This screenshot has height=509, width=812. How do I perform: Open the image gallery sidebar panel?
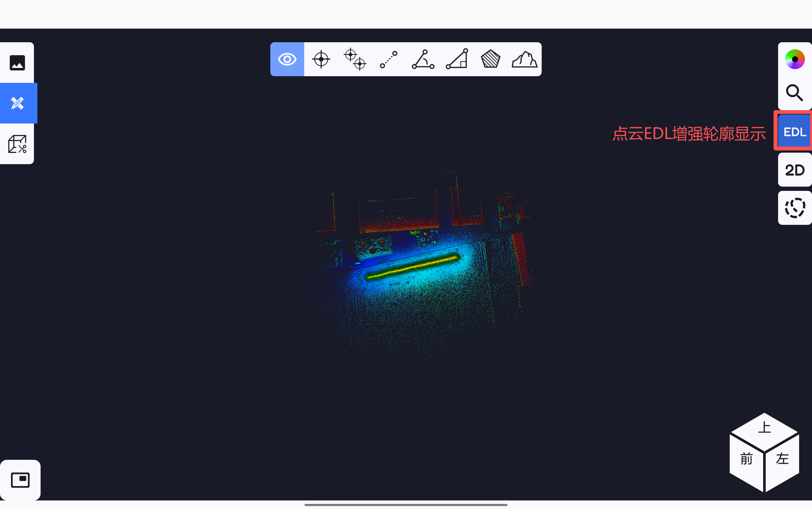(x=17, y=63)
